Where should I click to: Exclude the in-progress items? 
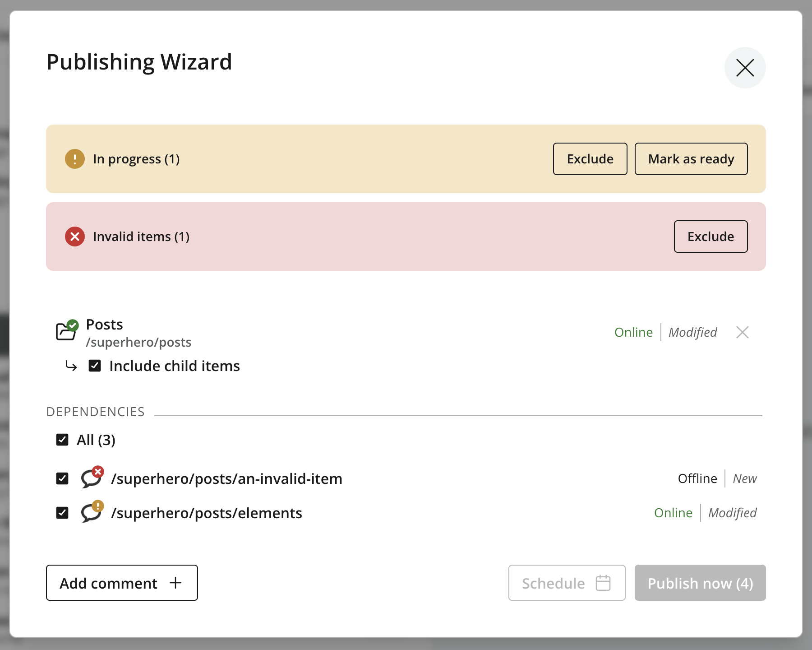[x=590, y=159]
